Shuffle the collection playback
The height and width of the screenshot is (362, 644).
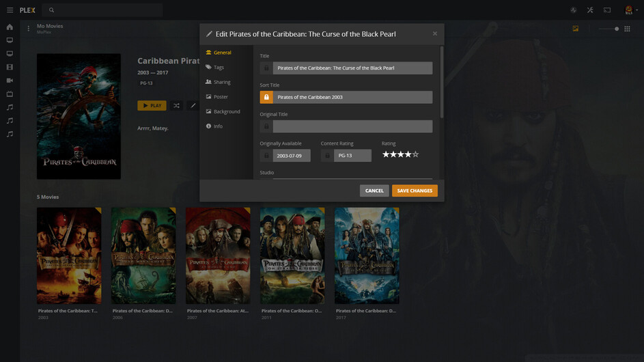coord(176,106)
